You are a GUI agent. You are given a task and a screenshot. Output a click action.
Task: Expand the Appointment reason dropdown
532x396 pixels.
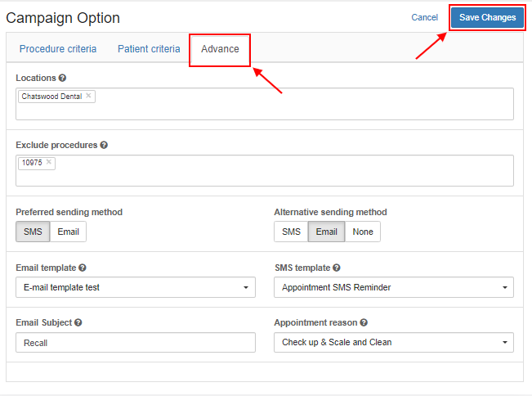(394, 342)
